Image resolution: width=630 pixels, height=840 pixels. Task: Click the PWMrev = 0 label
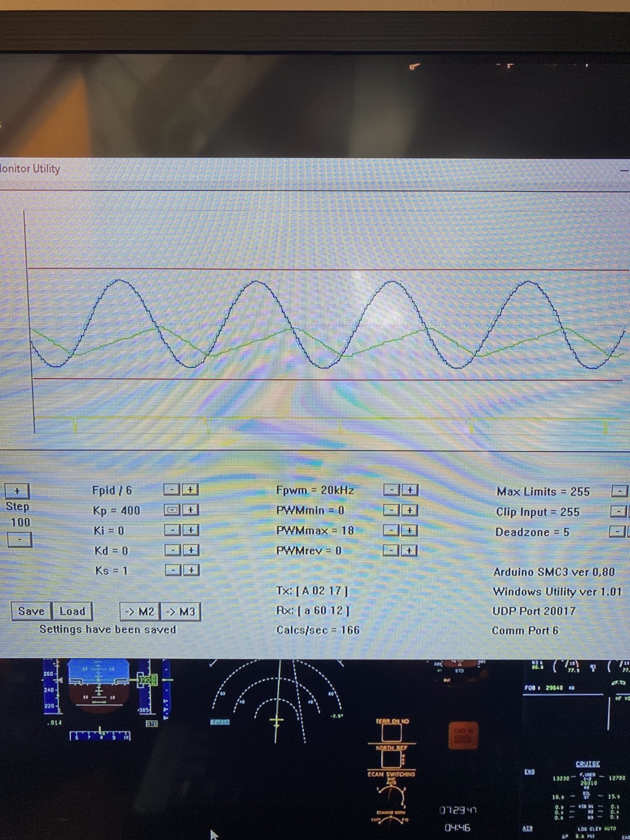pos(309,551)
